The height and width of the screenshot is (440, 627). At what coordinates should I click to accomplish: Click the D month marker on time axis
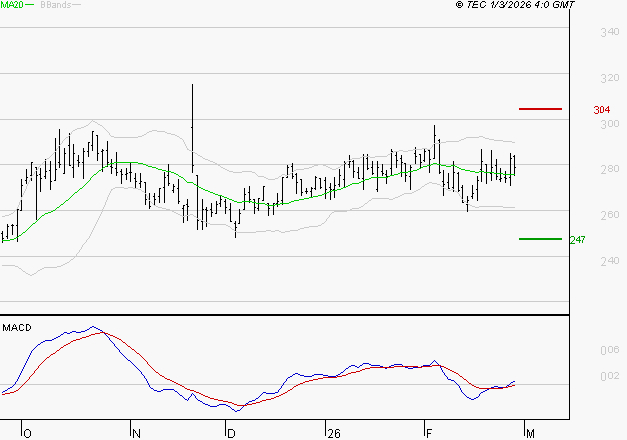(x=230, y=433)
